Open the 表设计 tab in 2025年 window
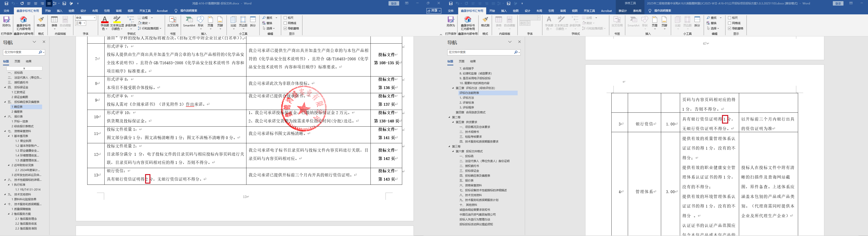This screenshot has height=236, width=868. [x=623, y=11]
